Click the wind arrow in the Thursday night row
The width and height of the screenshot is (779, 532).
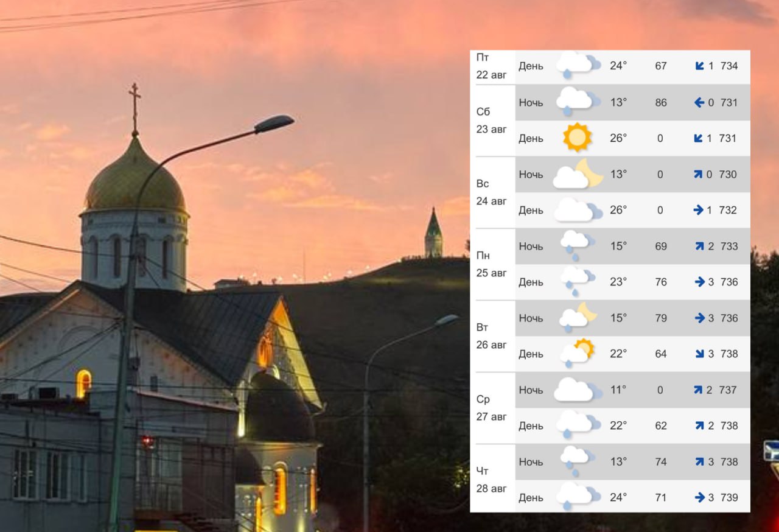click(x=699, y=461)
